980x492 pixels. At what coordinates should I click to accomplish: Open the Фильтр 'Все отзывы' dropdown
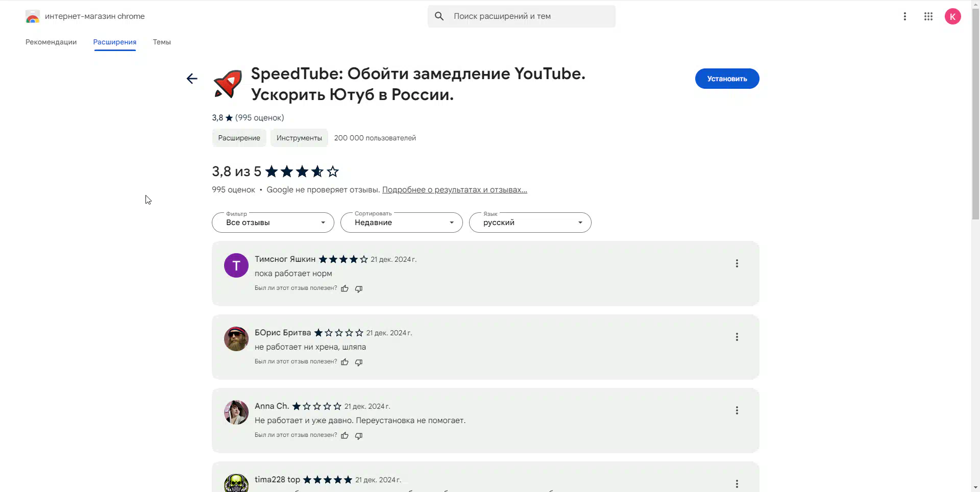273,223
